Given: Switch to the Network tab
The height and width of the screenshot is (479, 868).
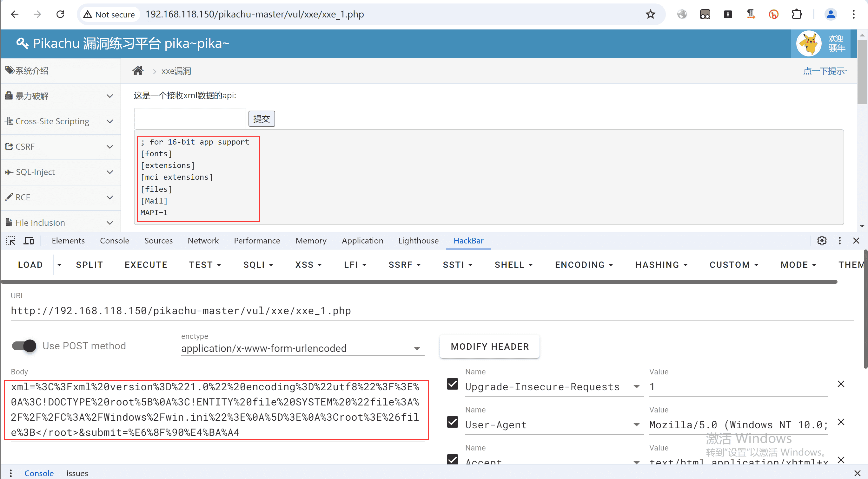Looking at the screenshot, I should click(x=203, y=241).
